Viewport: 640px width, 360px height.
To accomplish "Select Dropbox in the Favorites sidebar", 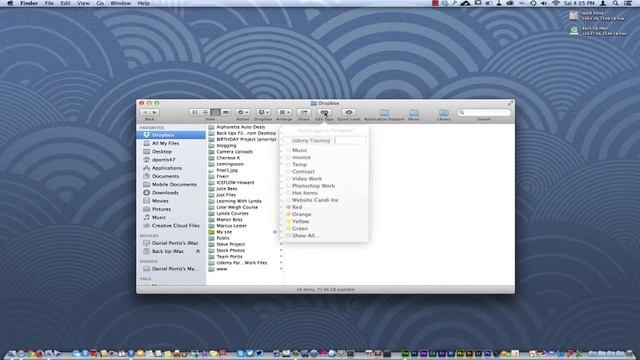I will point(171,135).
